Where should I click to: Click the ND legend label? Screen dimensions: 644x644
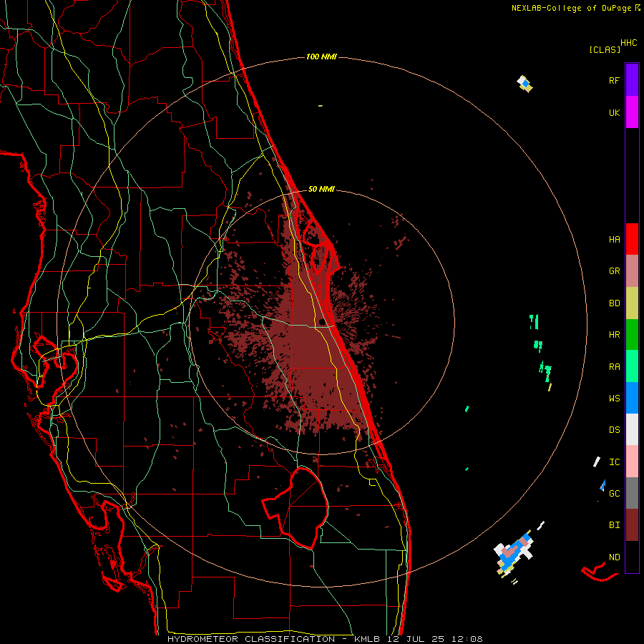614,557
